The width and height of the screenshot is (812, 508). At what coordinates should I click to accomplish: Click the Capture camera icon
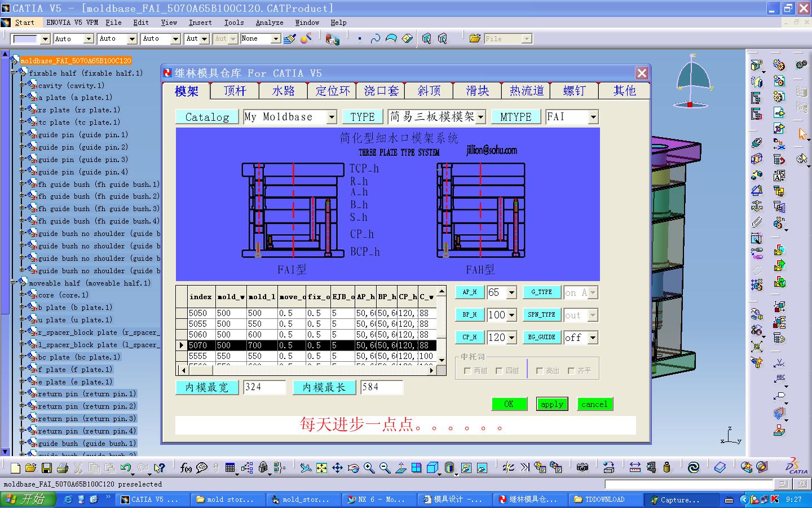pyautogui.click(x=582, y=467)
